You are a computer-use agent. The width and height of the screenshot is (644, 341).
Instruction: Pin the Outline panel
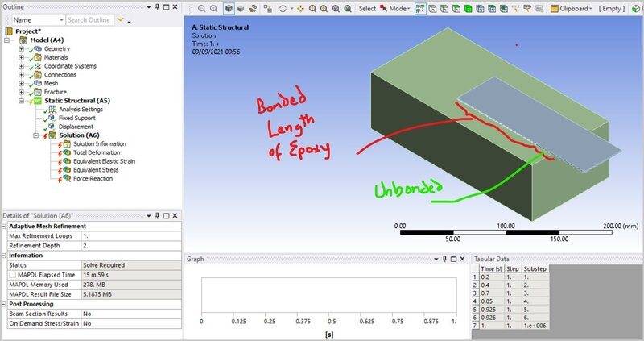point(157,7)
